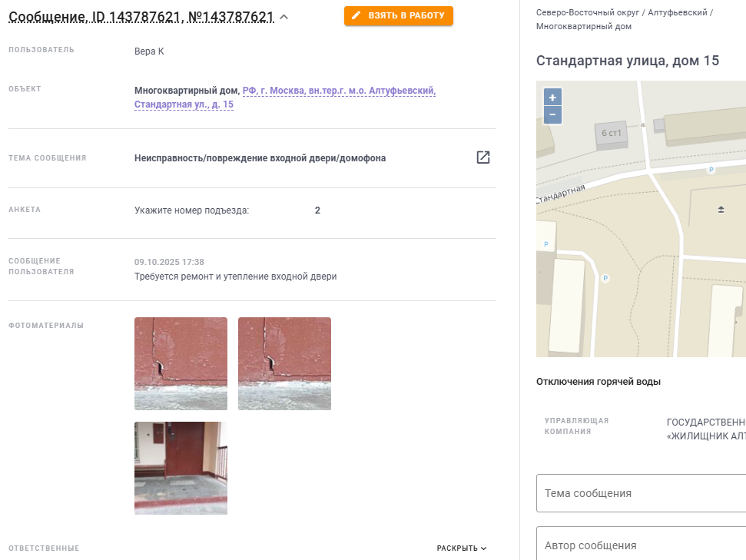Image resolution: width=746 pixels, height=560 pixels.
Task: Expand the Ответственные section via Раскрыть
Action: 462,548
